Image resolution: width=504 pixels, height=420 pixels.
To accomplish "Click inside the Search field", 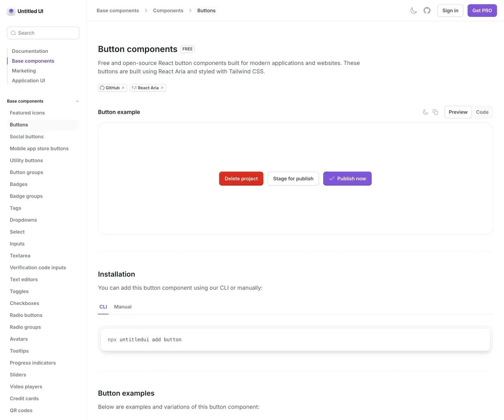I will click(x=43, y=33).
